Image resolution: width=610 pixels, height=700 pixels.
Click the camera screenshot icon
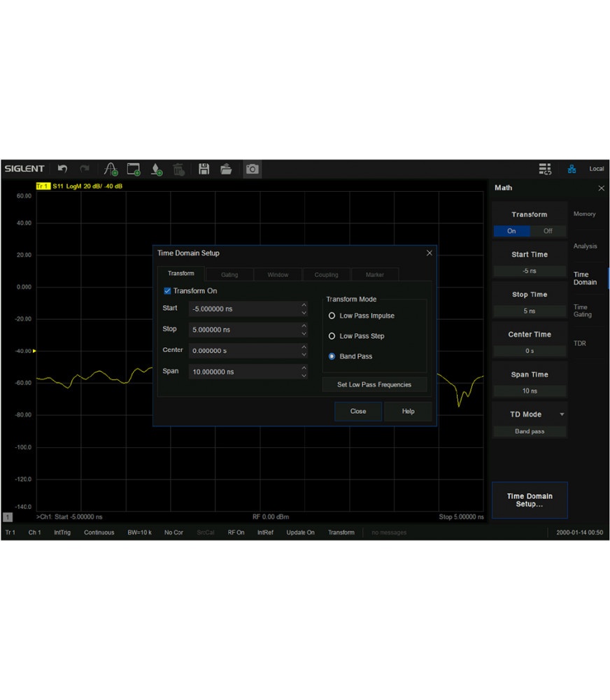(252, 169)
